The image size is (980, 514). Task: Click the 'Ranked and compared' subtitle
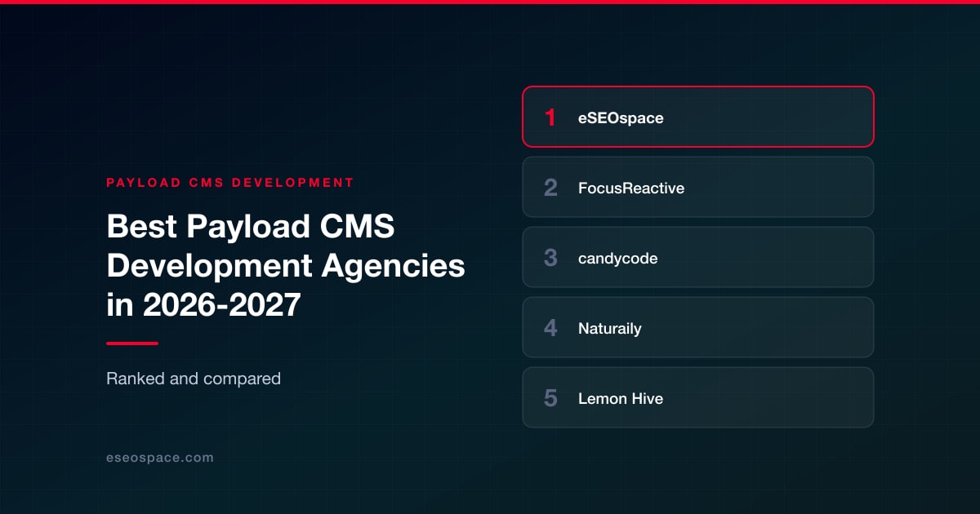(x=194, y=379)
